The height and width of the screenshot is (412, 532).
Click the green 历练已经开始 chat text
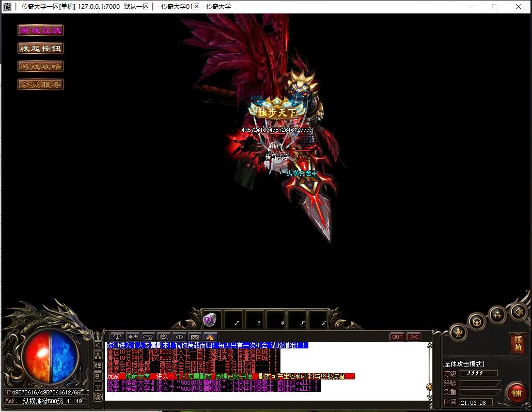click(x=234, y=376)
